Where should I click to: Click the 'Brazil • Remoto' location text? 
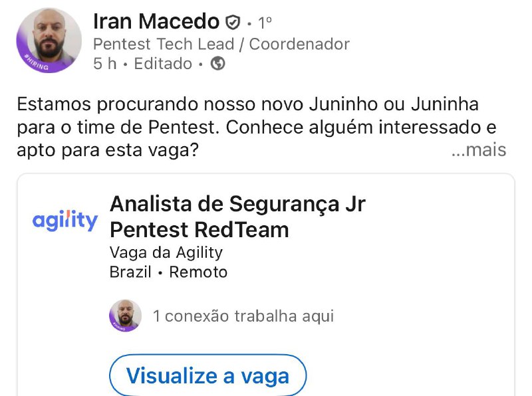coord(169,272)
